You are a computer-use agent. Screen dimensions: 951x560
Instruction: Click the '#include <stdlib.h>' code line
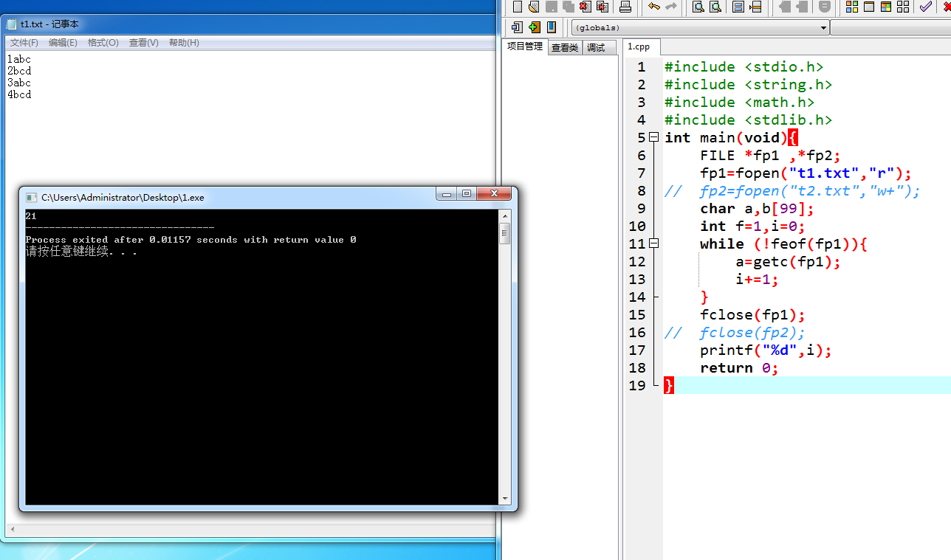point(748,120)
